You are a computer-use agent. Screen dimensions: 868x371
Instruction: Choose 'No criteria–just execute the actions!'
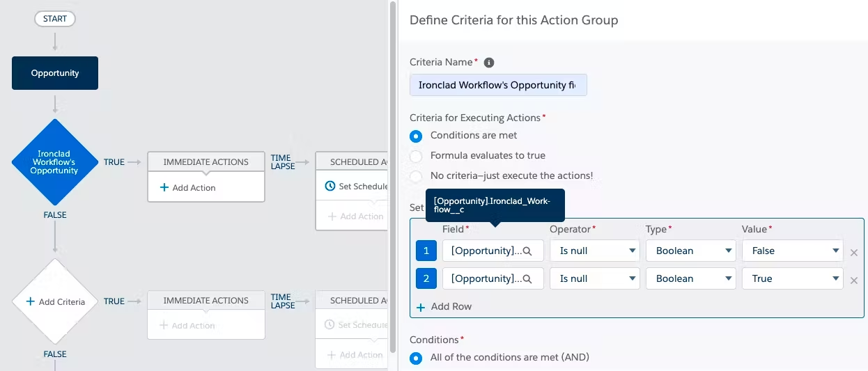[416, 176]
